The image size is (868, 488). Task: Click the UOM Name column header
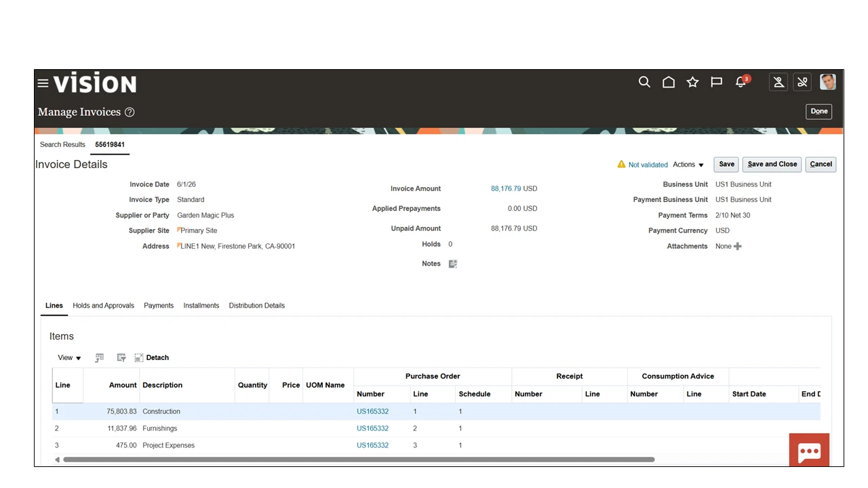coord(328,385)
